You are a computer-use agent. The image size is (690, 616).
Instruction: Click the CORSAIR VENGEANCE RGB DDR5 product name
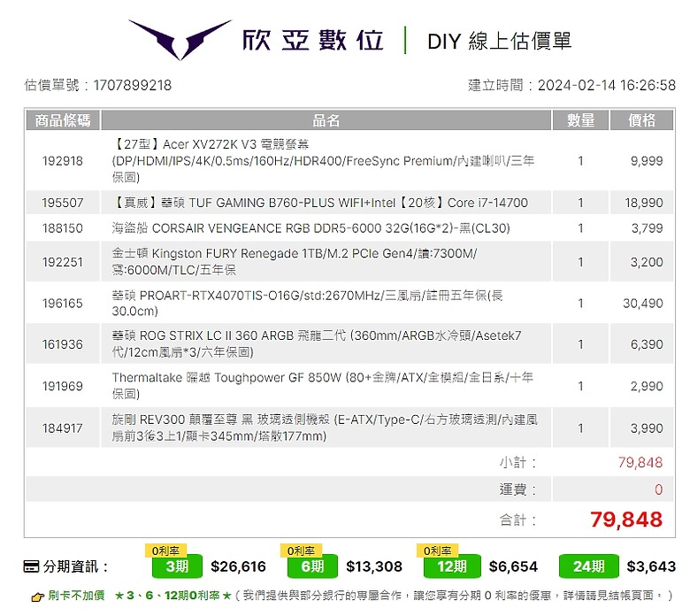[x=310, y=228]
